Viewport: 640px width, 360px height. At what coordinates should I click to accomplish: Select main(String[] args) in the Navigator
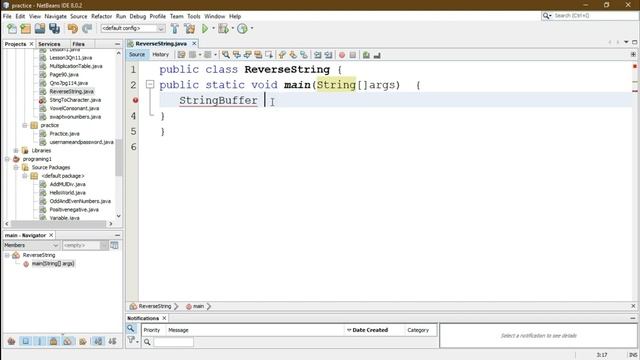click(53, 264)
